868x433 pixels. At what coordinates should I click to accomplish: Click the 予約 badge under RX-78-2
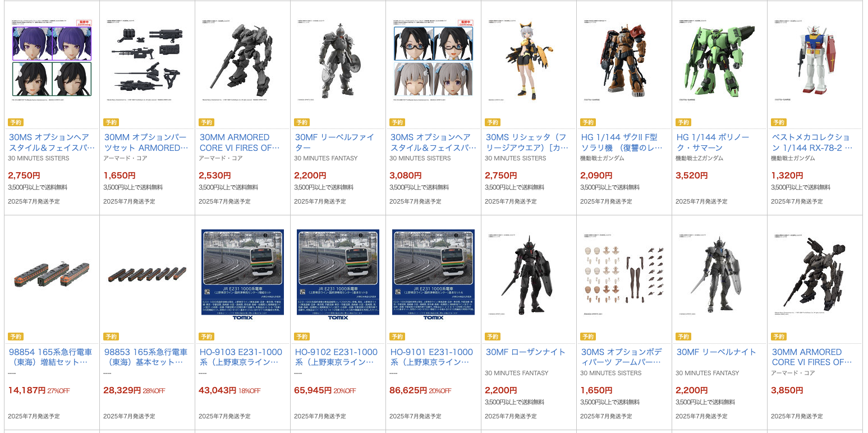pos(778,122)
